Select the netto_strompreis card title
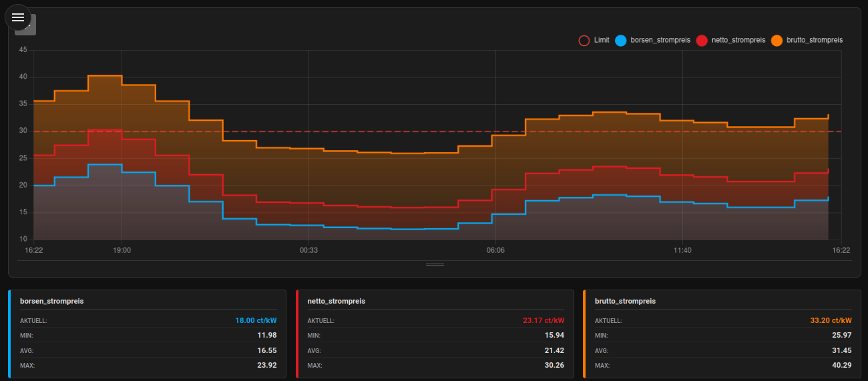 [336, 301]
